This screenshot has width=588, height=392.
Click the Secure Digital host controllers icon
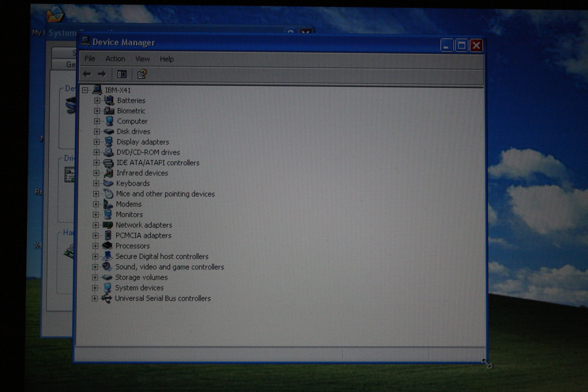107,256
